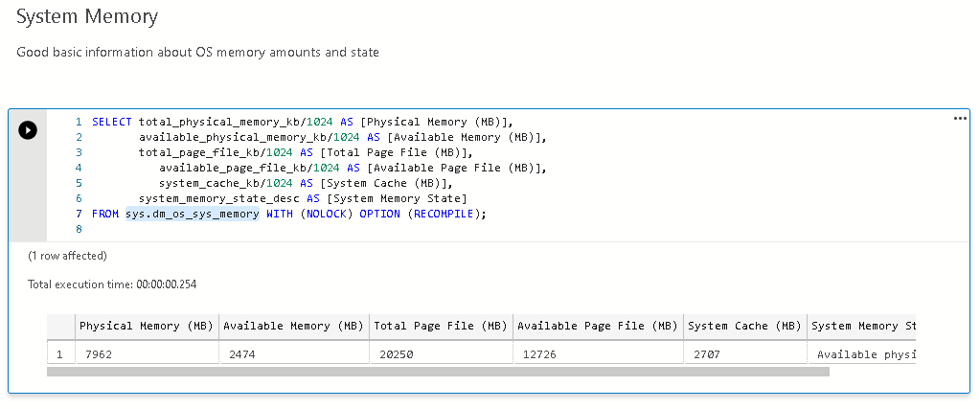Click the 20250 total page file cell
Viewport: 980px width, 409px height.
[440, 354]
